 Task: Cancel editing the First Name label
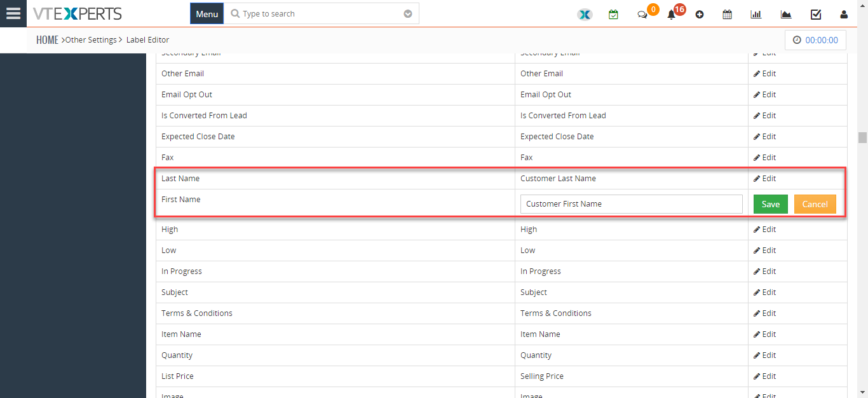coord(815,204)
